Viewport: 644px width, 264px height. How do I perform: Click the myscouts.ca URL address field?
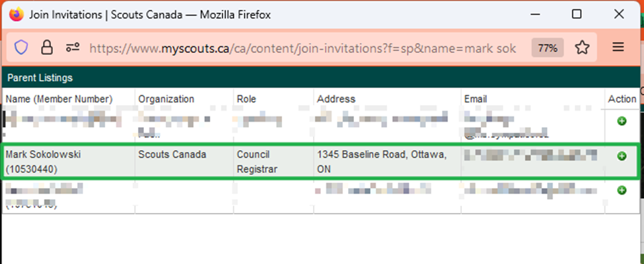(303, 48)
